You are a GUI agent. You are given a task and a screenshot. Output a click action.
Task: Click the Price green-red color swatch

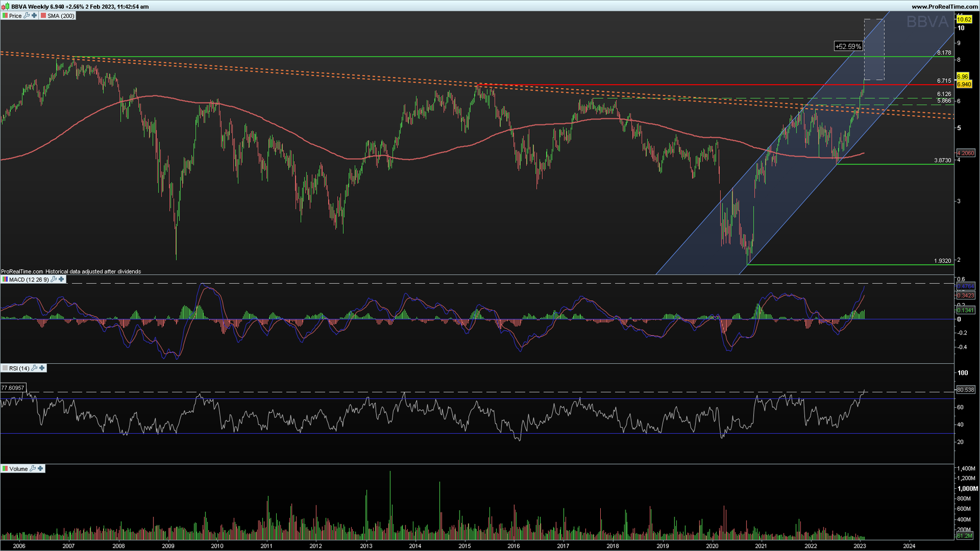[5, 16]
